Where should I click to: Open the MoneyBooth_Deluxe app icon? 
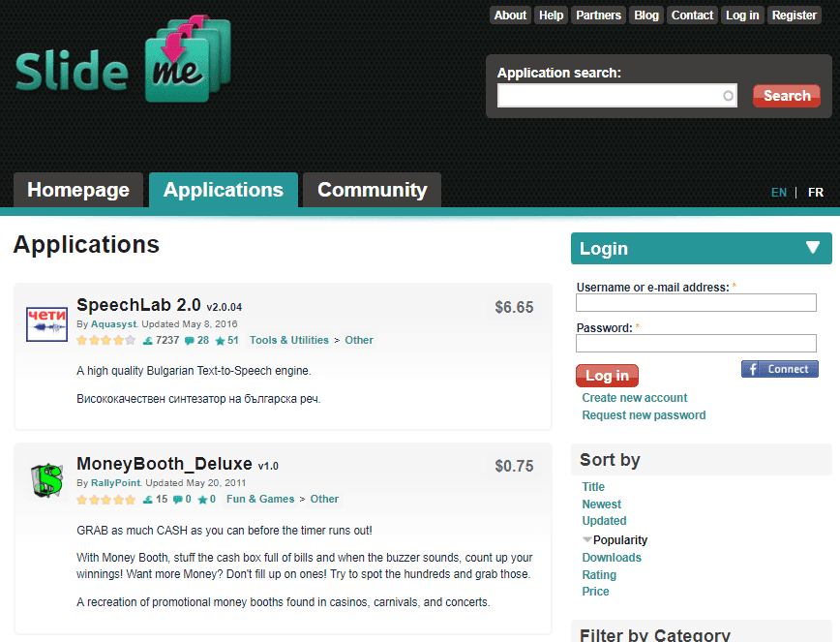(47, 480)
